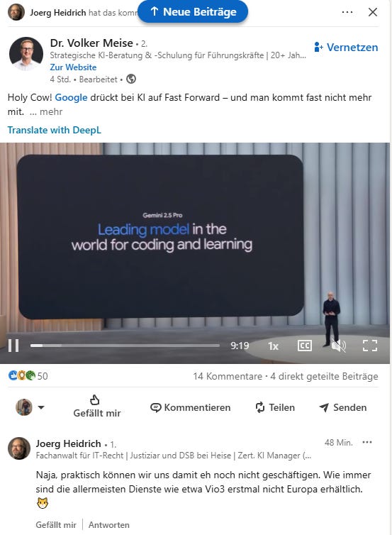Dismiss post with the X icon
Screen dimensions: 392x535
373,12
